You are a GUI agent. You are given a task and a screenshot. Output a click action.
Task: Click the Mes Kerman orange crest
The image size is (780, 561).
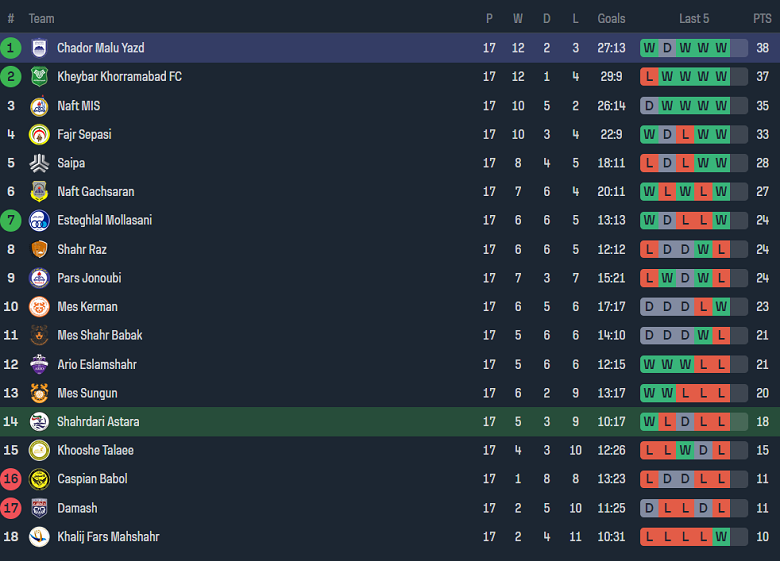tap(39, 307)
